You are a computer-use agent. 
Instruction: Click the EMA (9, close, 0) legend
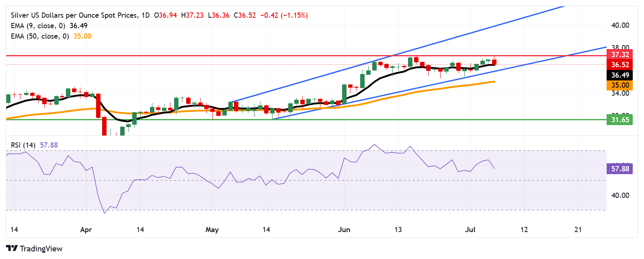(38, 26)
